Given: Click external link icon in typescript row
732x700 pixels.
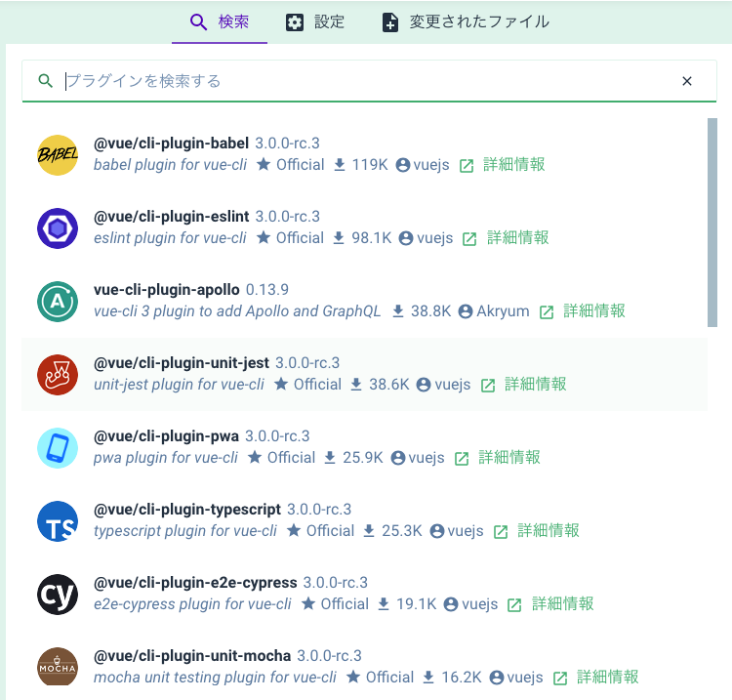Looking at the screenshot, I should pyautogui.click(x=501, y=532).
